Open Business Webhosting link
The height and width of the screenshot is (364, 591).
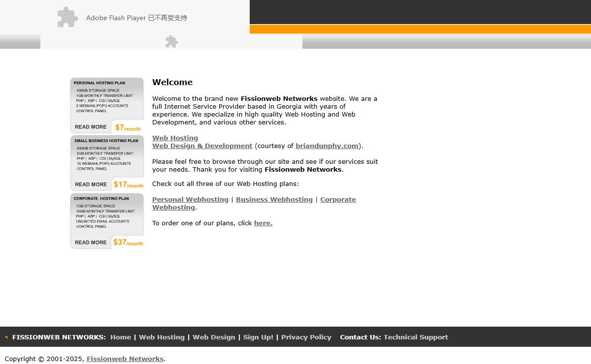tap(274, 200)
